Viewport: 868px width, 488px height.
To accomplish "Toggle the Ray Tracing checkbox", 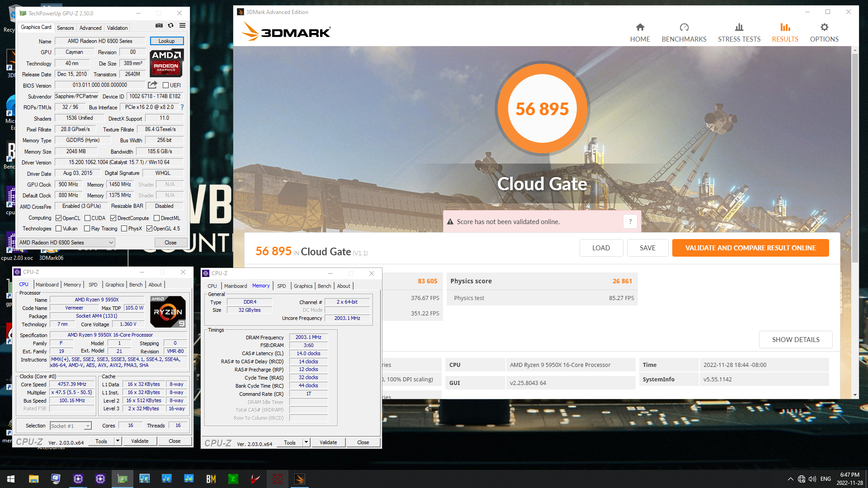I will (87, 229).
